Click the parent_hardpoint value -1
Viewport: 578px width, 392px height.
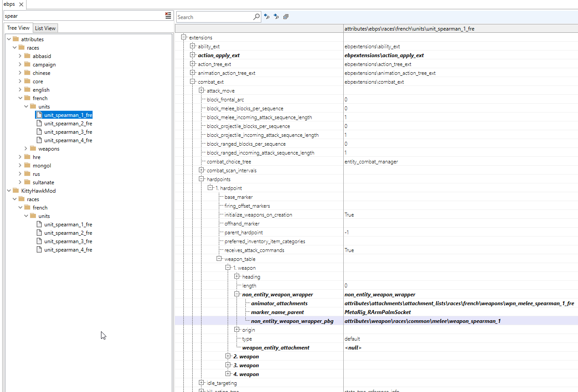pyautogui.click(x=347, y=233)
